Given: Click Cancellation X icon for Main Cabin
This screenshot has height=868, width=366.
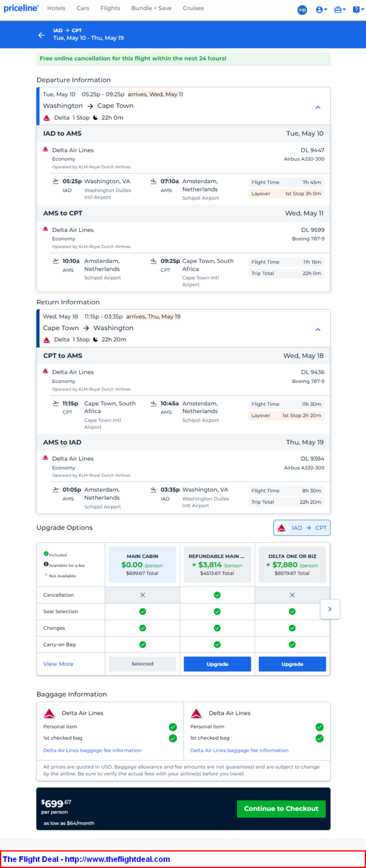Looking at the screenshot, I should 143,595.
